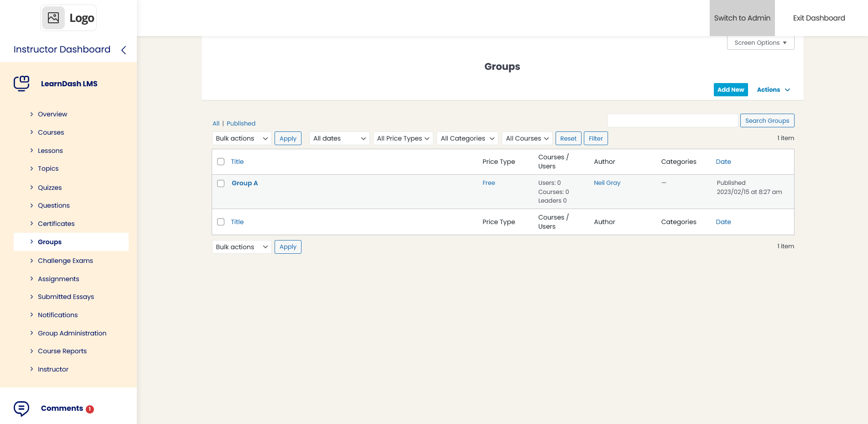Click the chevron beside Overview
Screen dimensions: 868x424
[31, 114]
